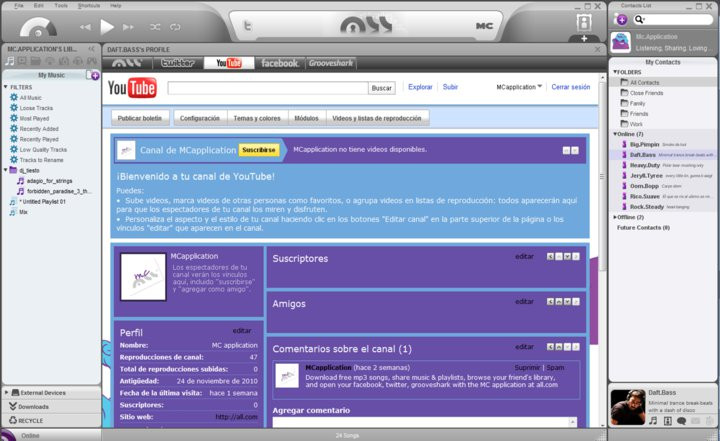Image resolution: width=720 pixels, height=441 pixels.
Task: Collapse the FILTERS section
Action: pyautogui.click(x=6, y=87)
